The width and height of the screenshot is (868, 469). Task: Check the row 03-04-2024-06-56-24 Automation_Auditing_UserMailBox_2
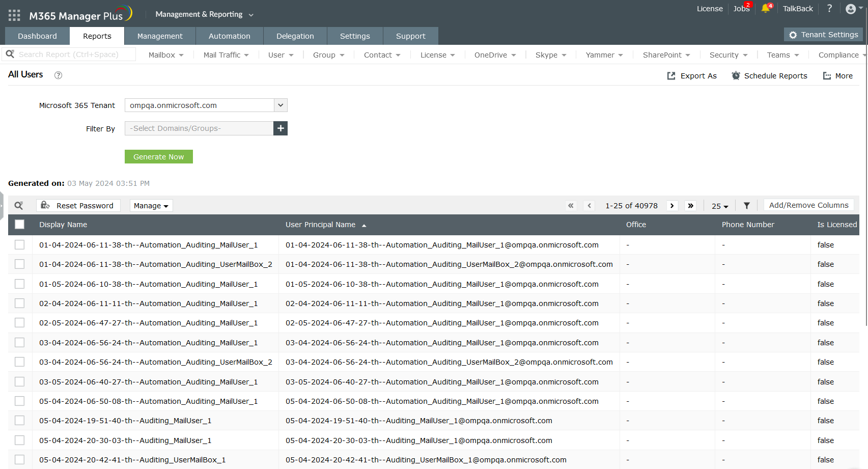[x=19, y=362]
